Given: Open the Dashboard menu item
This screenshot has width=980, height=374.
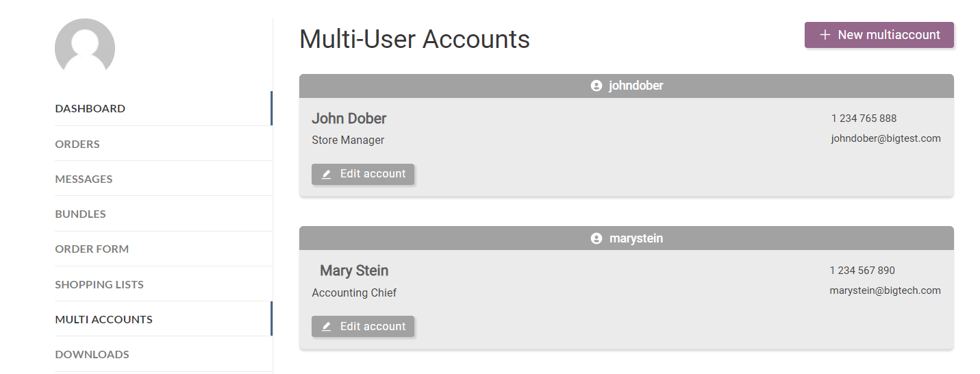Looking at the screenshot, I should pos(90,108).
